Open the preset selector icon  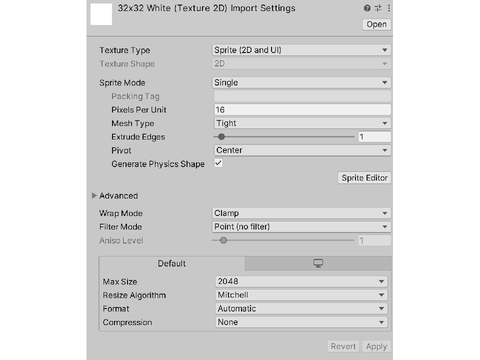tap(378, 8)
